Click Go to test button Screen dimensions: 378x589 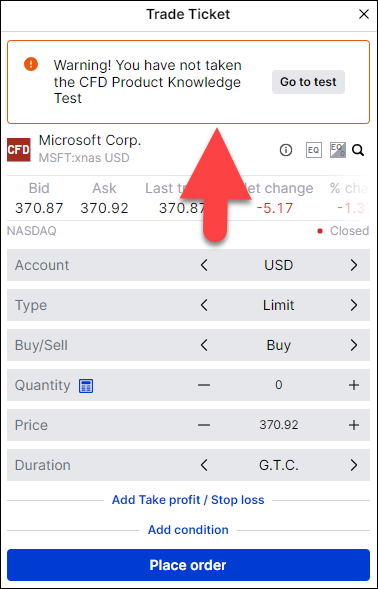coord(308,82)
